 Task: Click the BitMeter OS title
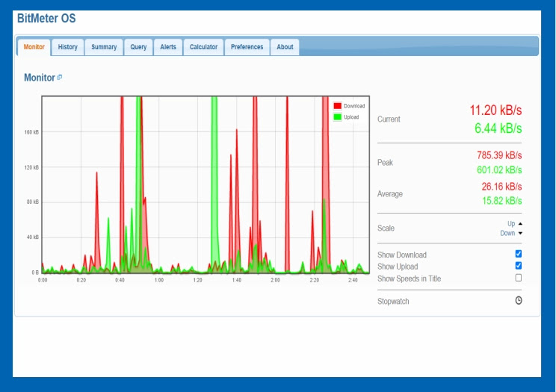pyautogui.click(x=46, y=19)
